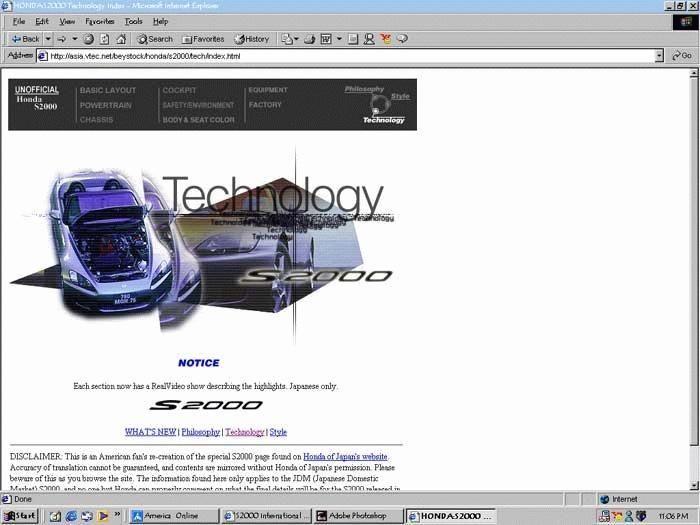Image resolution: width=700 pixels, height=525 pixels.
Task: Click the Go button beside address bar
Action: (x=681, y=55)
